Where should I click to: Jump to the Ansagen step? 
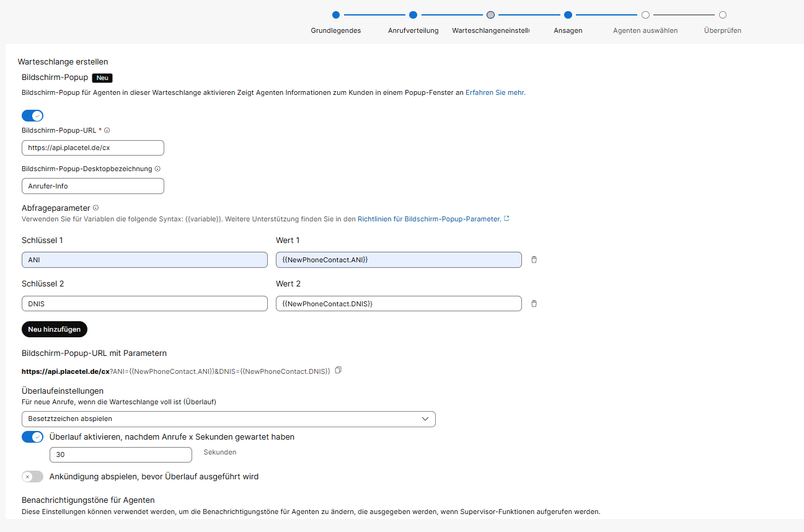tap(568, 15)
